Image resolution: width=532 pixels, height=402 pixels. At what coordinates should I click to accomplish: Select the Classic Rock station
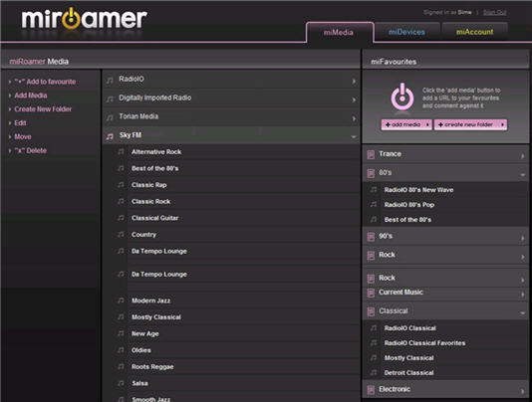pyautogui.click(x=151, y=201)
